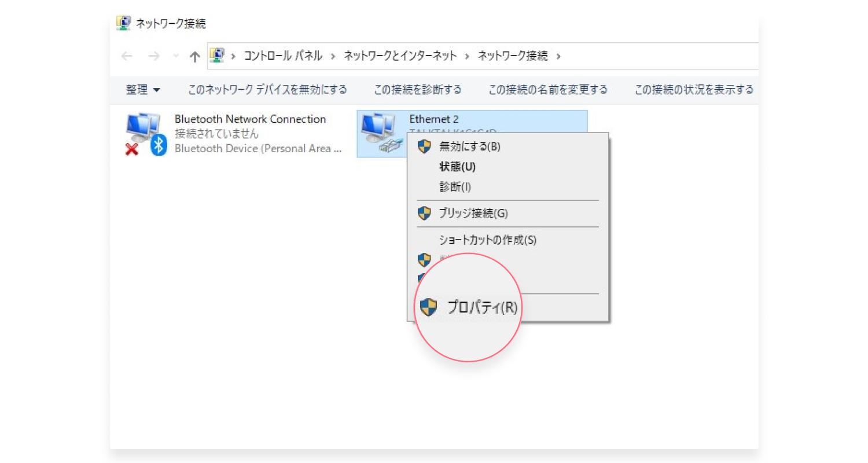Click このネットワーク デバイスを無効にする
The height and width of the screenshot is (463, 868).
click(x=267, y=90)
